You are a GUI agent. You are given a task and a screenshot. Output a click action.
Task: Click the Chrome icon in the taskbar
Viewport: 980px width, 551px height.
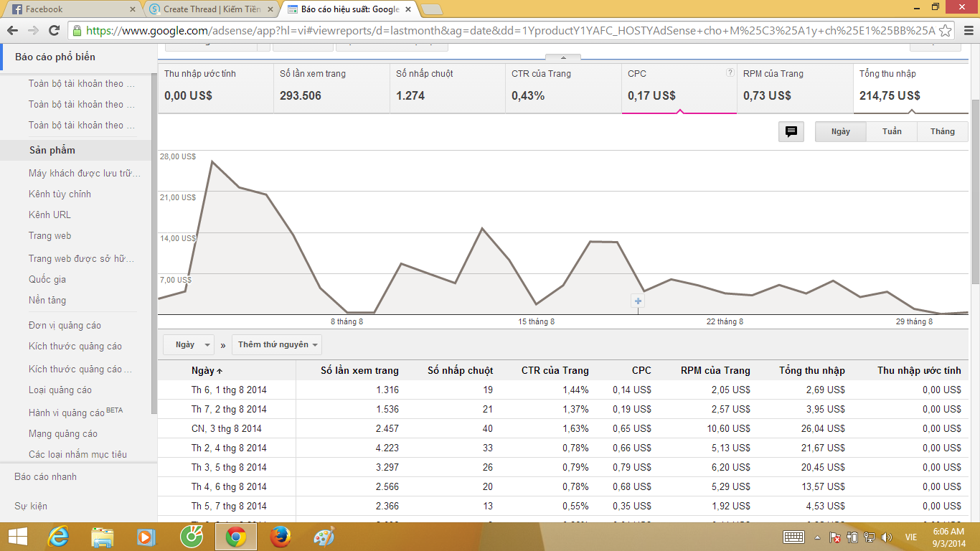236,537
